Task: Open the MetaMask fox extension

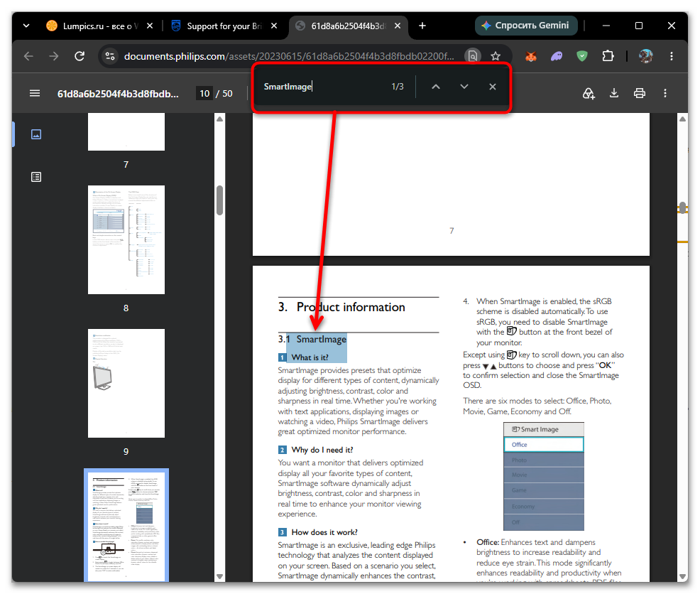Action: pyautogui.click(x=531, y=56)
